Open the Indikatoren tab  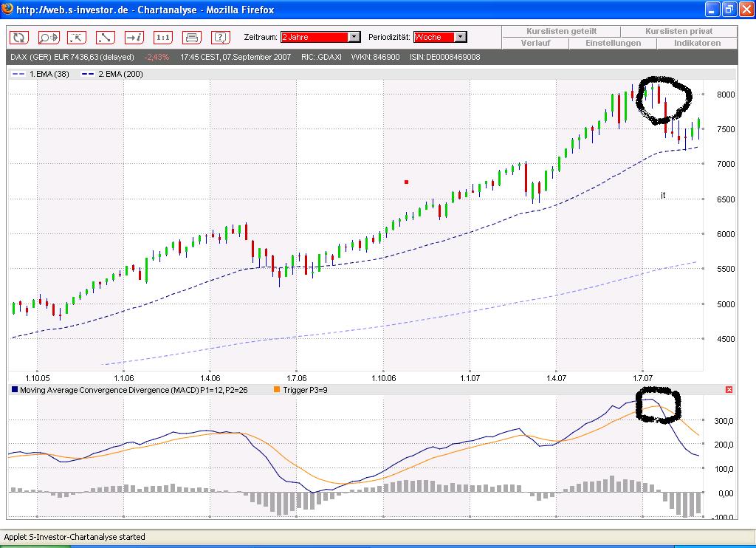coord(697,43)
